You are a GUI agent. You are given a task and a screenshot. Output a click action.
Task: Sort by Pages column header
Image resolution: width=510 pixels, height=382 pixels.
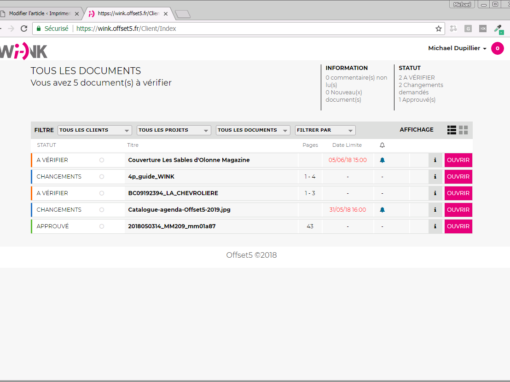tap(310, 145)
